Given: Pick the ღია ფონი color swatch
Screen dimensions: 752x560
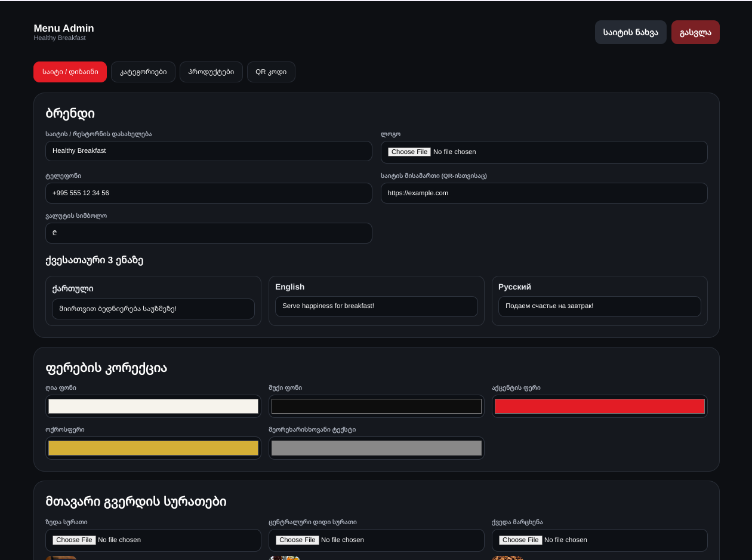Looking at the screenshot, I should click(x=153, y=406).
